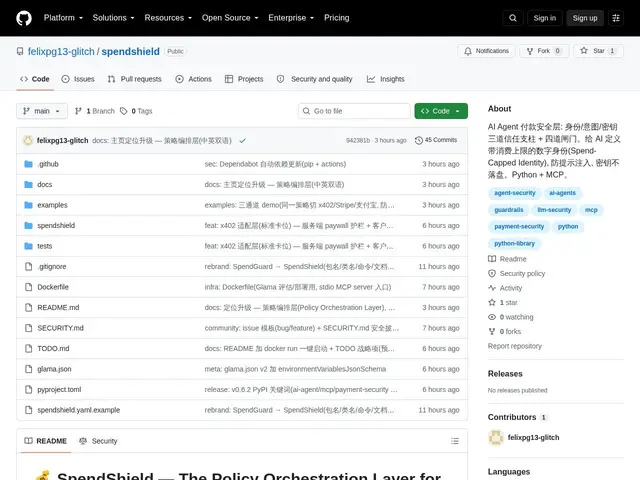Open the spendshield.yaml.example file
Screen dimensions: 640x480
pyautogui.click(x=79, y=410)
